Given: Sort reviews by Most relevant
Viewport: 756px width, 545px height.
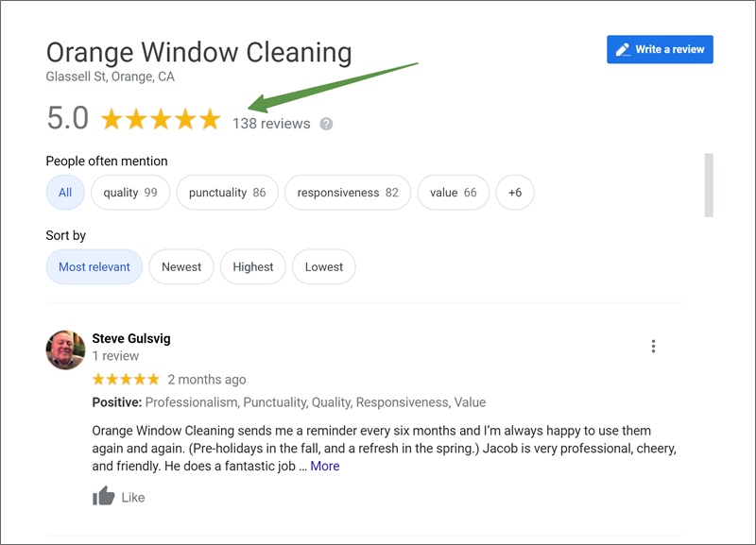Looking at the screenshot, I should pos(94,266).
